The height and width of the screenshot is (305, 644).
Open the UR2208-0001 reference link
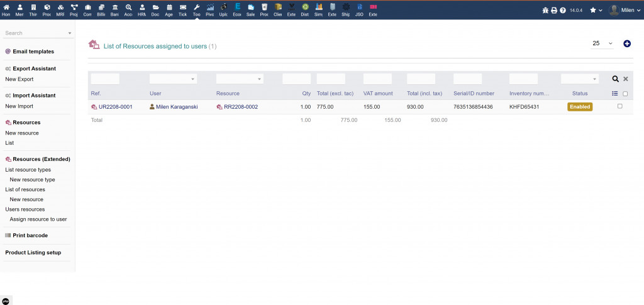coord(115,107)
